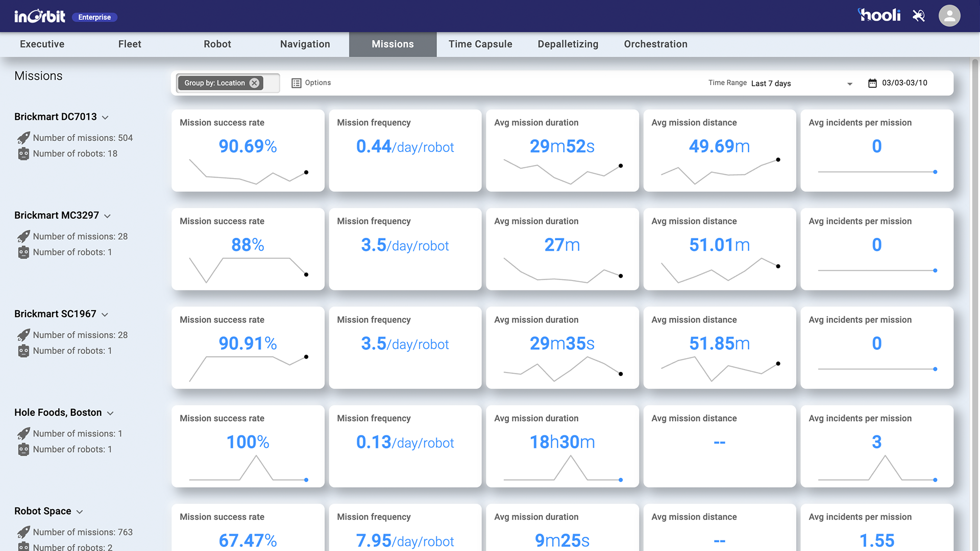Click the user profile icon in the top right
Image resolution: width=980 pixels, height=551 pixels.
coord(950,15)
